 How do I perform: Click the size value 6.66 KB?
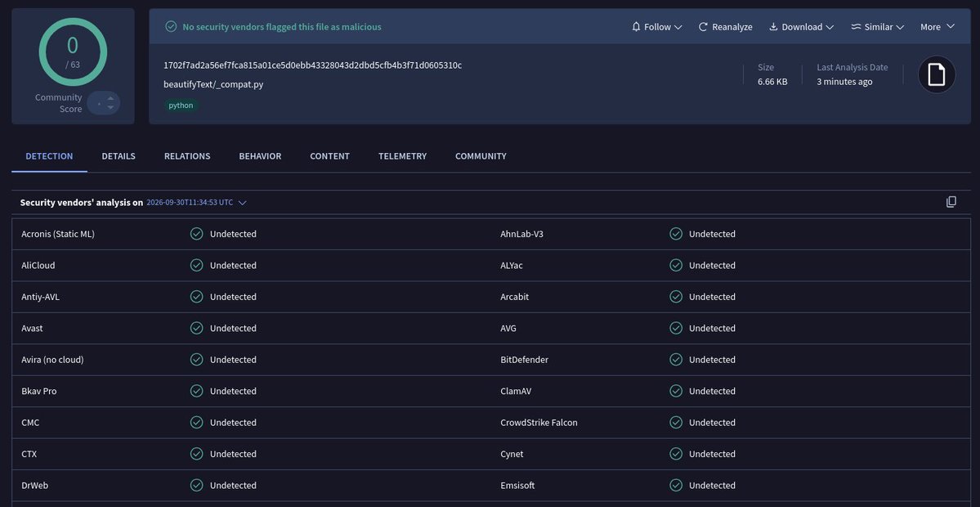pyautogui.click(x=772, y=82)
